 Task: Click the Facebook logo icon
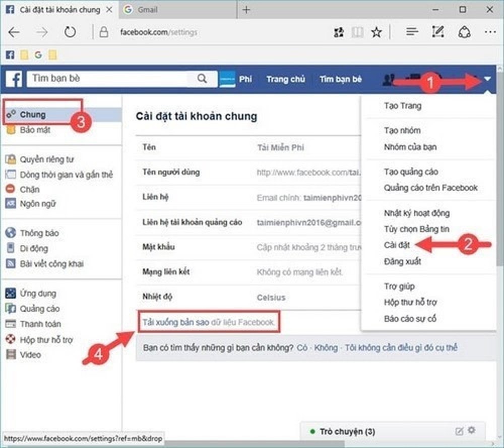click(x=14, y=79)
